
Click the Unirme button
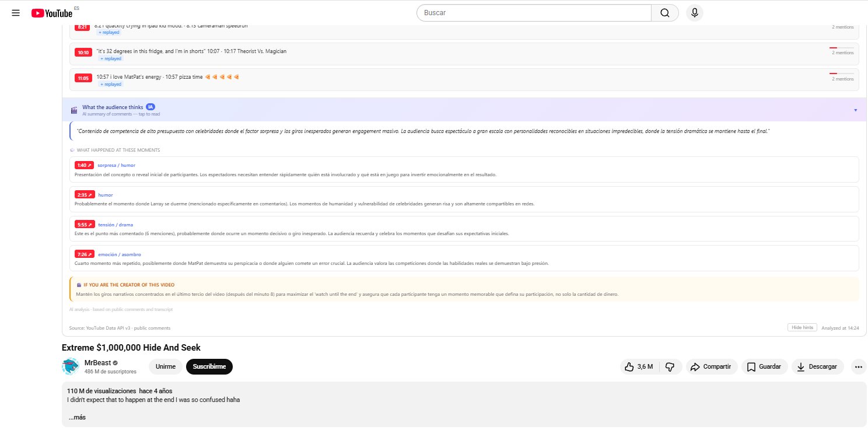pos(165,366)
